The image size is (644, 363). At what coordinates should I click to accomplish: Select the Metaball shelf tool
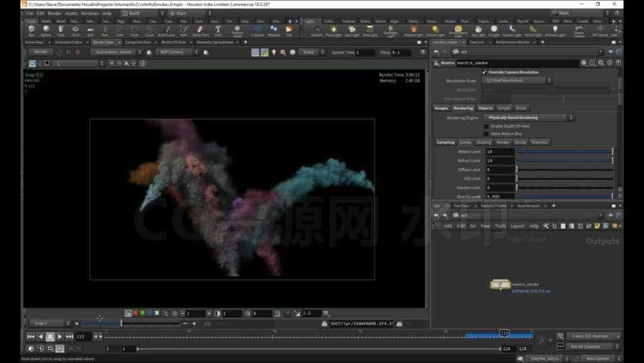pyautogui.click(x=274, y=31)
